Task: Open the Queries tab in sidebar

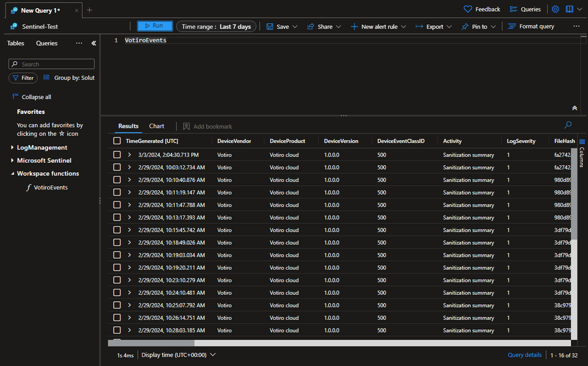Action: (x=47, y=43)
